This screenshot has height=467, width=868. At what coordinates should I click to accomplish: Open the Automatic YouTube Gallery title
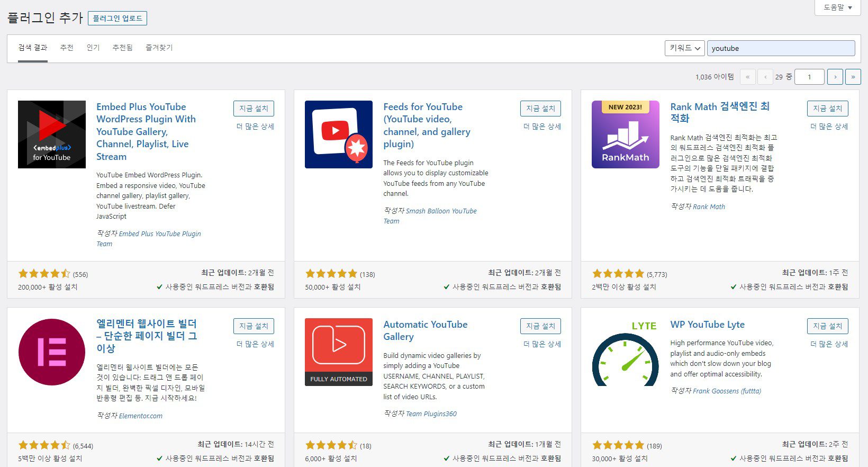point(426,330)
